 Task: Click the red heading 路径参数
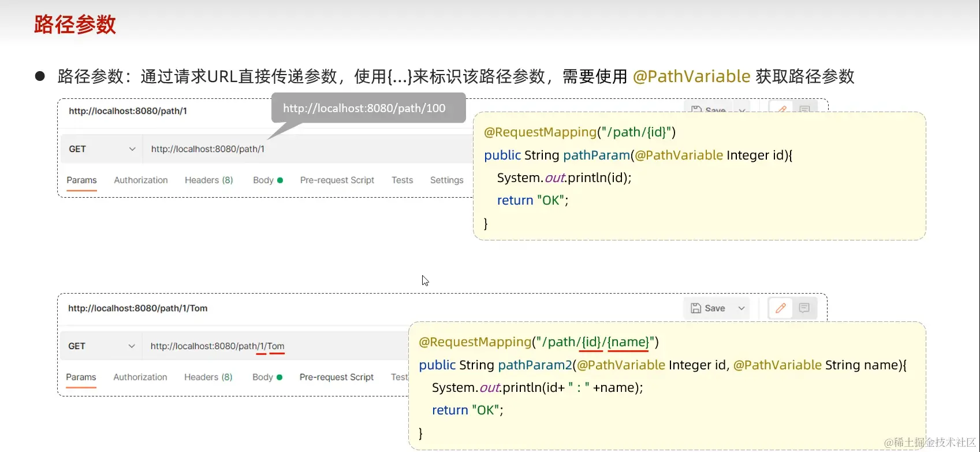(75, 24)
